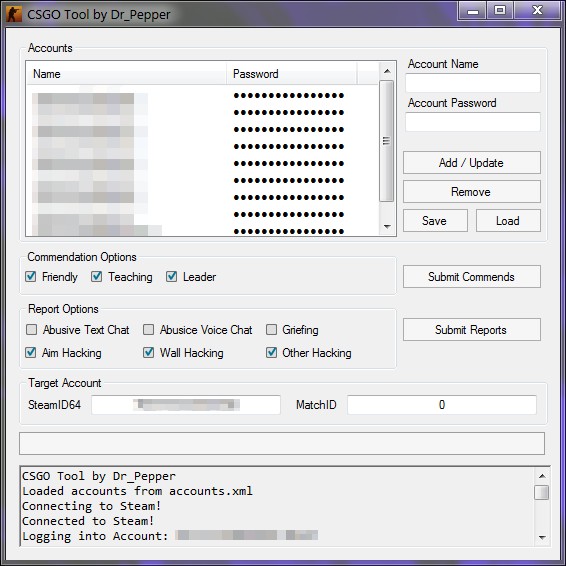Click the Add / Update button

pyautogui.click(x=472, y=163)
